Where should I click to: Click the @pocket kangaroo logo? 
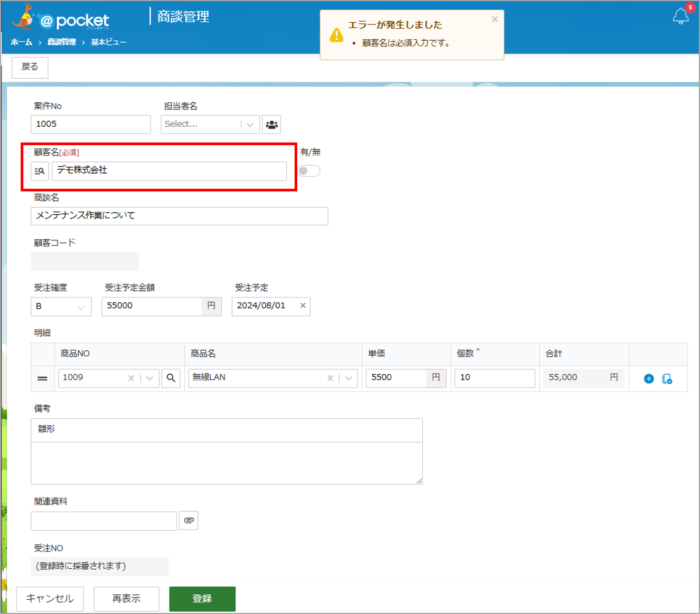point(60,18)
